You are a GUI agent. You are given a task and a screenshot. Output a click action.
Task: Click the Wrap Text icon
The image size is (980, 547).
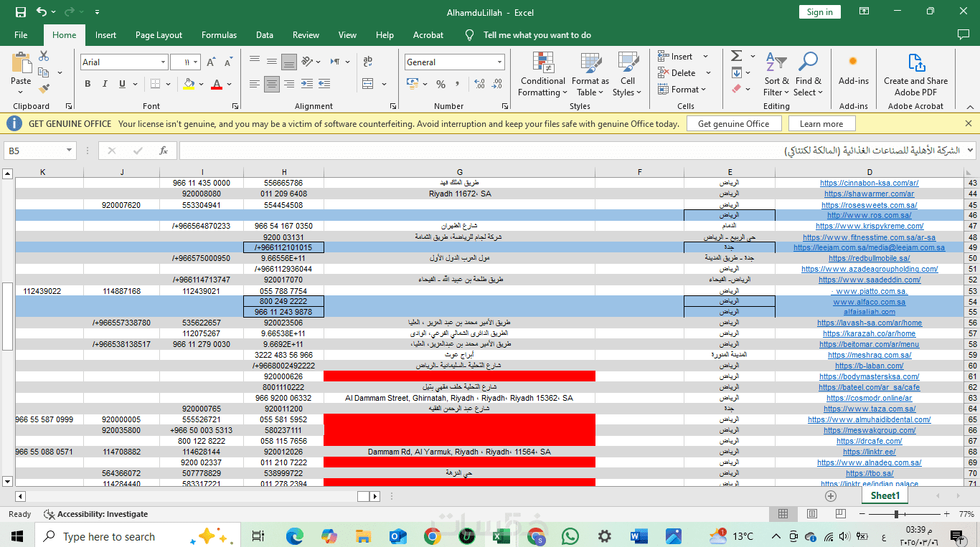tap(368, 62)
